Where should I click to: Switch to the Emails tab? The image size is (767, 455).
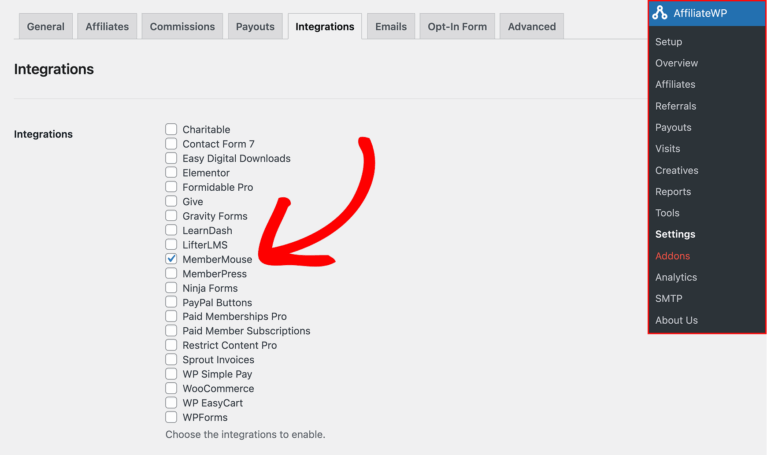coord(391,26)
